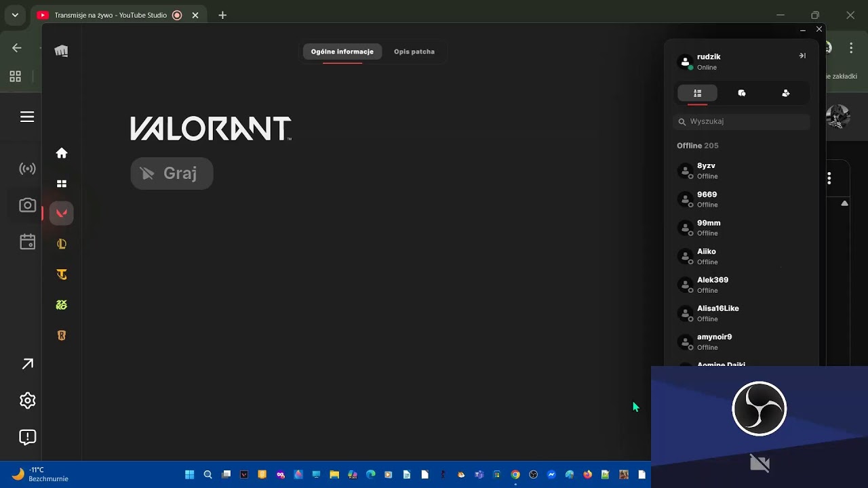Image resolution: width=868 pixels, height=488 pixels.
Task: Close the YouTube Studio browser tab
Action: tap(195, 15)
